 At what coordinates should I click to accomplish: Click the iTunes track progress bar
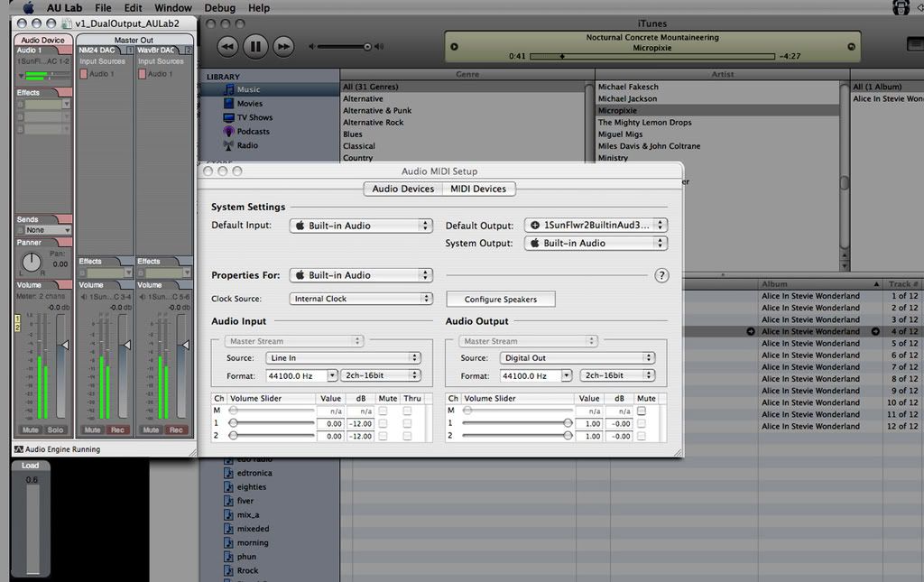point(652,57)
